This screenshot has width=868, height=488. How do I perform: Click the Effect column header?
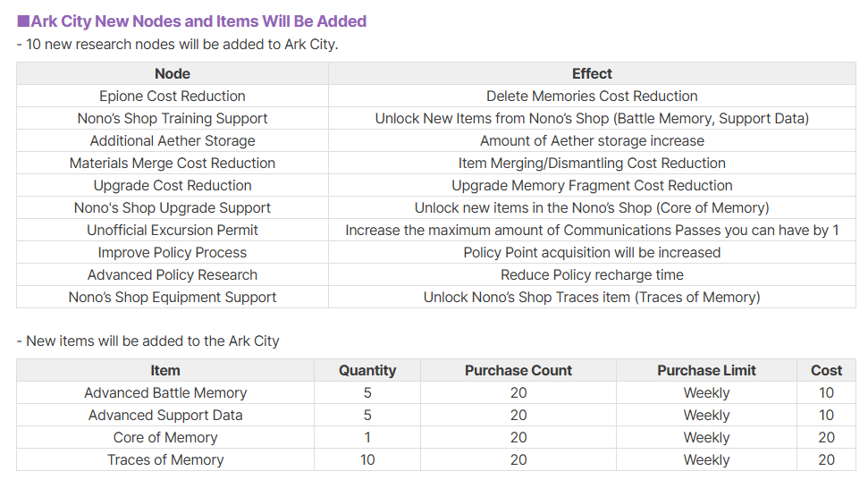tap(592, 73)
